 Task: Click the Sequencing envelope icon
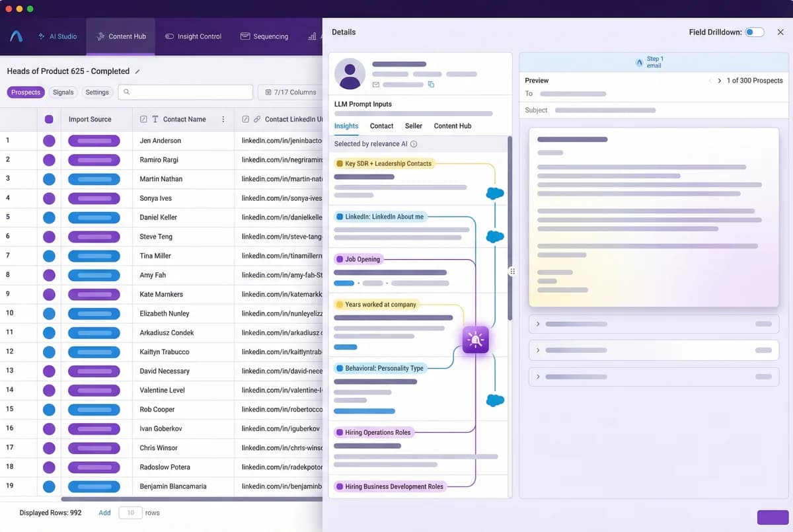244,36
